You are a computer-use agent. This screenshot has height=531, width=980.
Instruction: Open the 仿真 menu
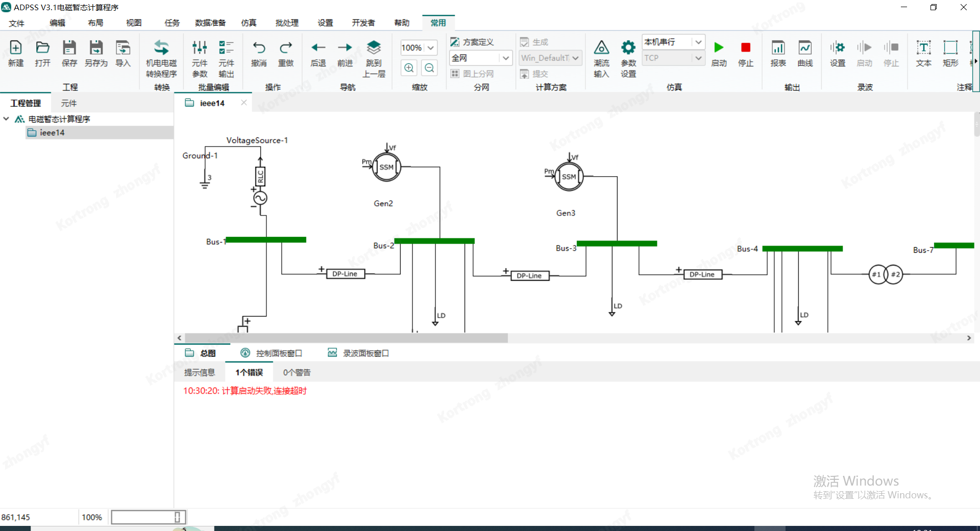[249, 23]
